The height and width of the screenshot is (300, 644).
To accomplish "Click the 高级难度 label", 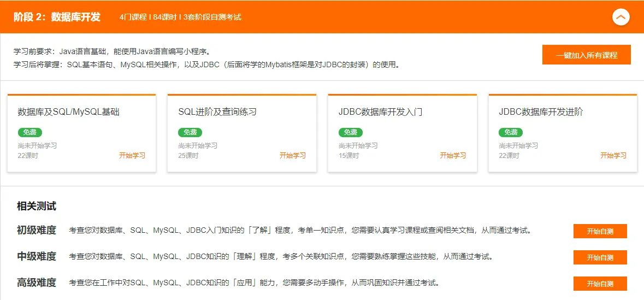I will pyautogui.click(x=37, y=283).
